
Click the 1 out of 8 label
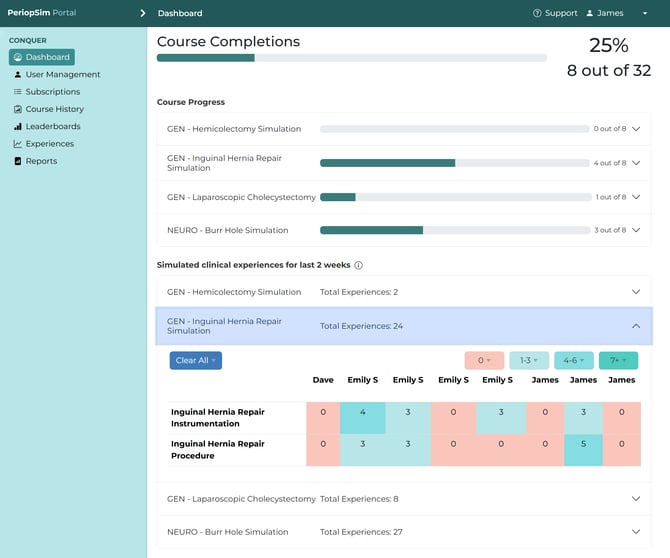[611, 197]
